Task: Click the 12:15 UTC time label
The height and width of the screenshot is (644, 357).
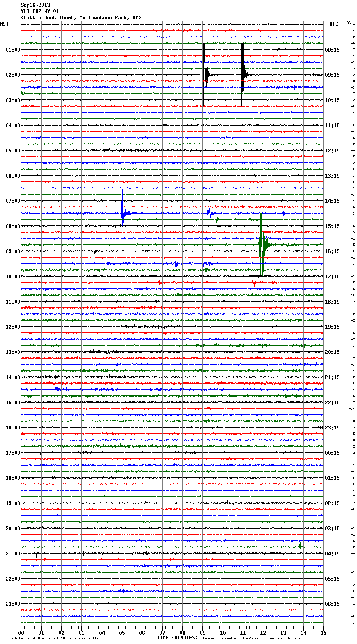Action: (332, 151)
